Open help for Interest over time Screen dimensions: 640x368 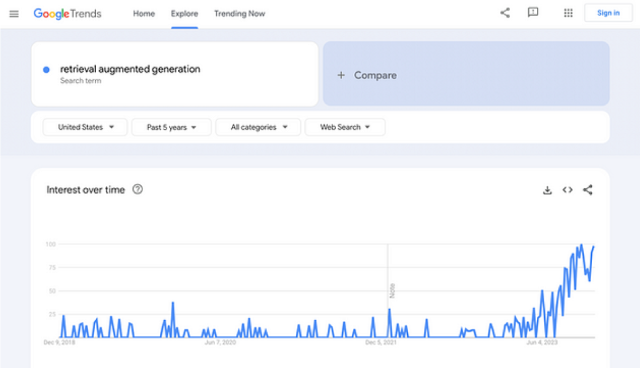[x=138, y=189]
